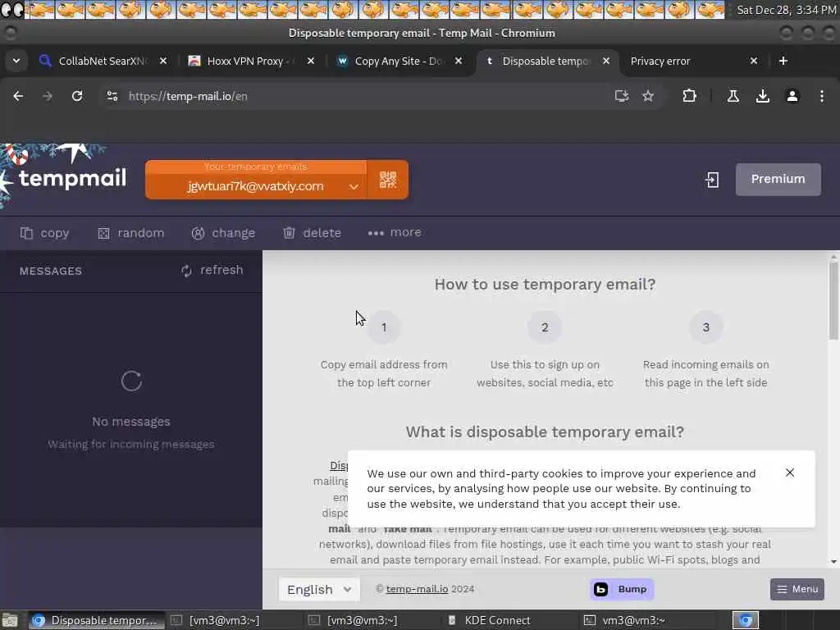Screen dimensions: 840x630
Task: Dismiss the cookie notice with X
Action: (790, 472)
